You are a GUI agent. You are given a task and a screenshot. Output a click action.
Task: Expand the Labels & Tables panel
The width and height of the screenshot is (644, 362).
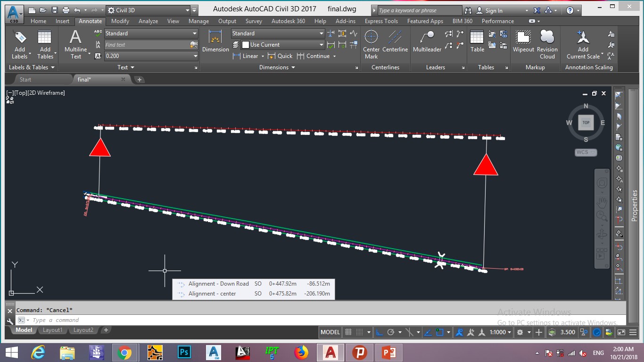[32, 67]
